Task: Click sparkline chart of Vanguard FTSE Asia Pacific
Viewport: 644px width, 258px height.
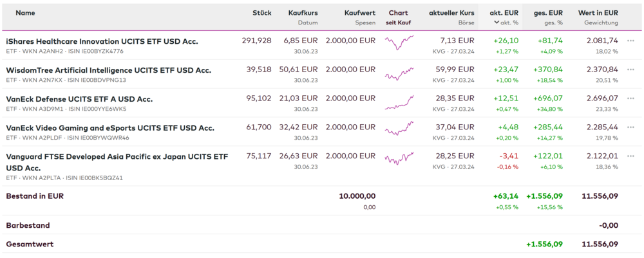Action: point(399,158)
